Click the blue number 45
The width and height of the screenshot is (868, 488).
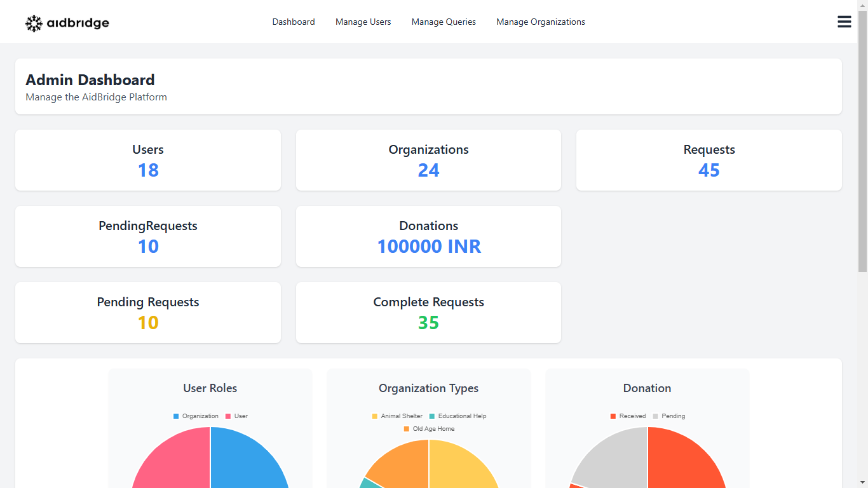709,170
